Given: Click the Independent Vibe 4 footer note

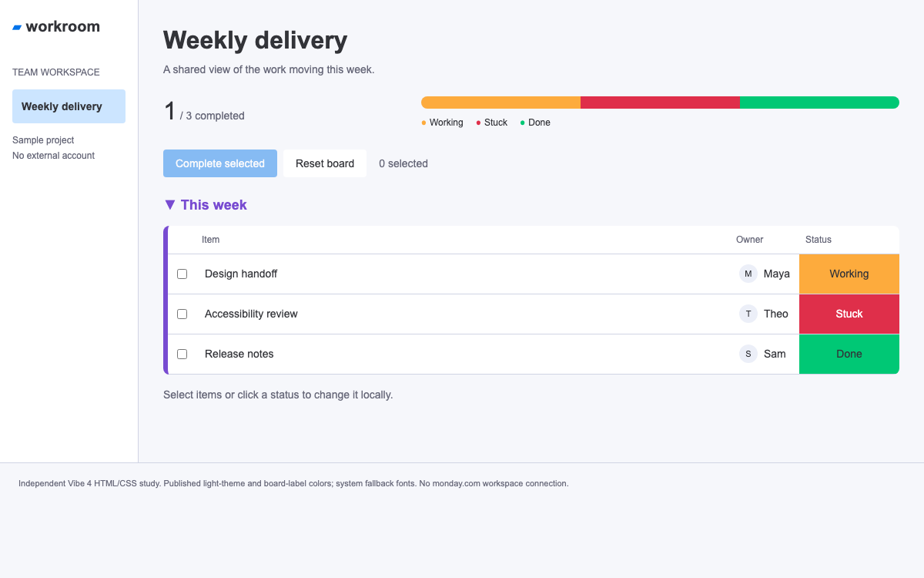Looking at the screenshot, I should [x=293, y=484].
